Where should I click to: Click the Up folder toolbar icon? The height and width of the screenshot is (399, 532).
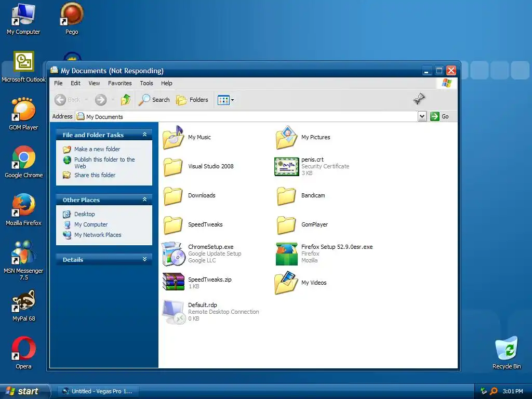[126, 100]
